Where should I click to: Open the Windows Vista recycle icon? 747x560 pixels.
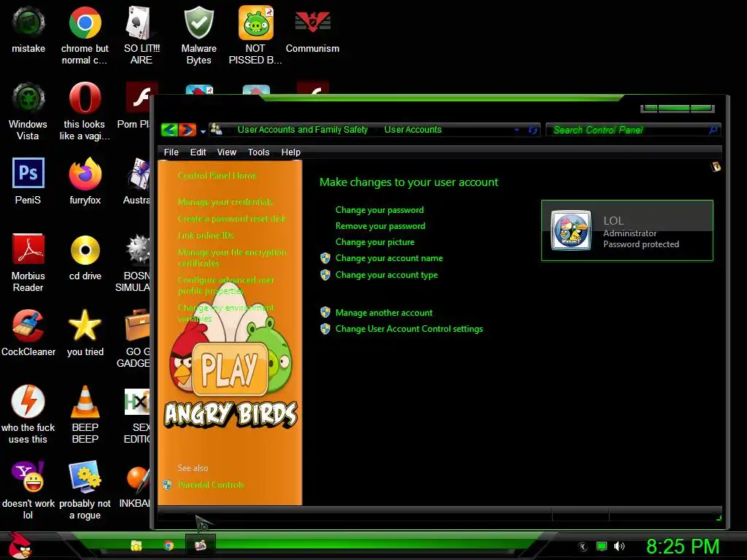(28, 112)
